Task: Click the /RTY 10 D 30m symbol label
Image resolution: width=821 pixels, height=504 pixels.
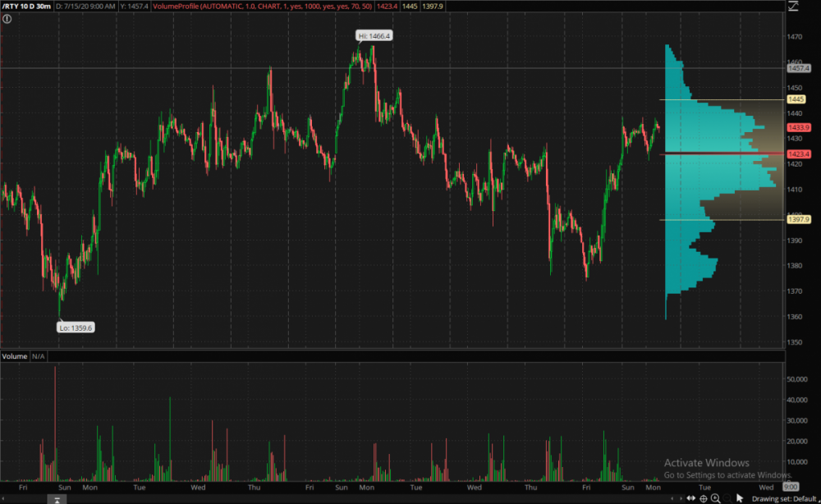Action: (x=26, y=6)
